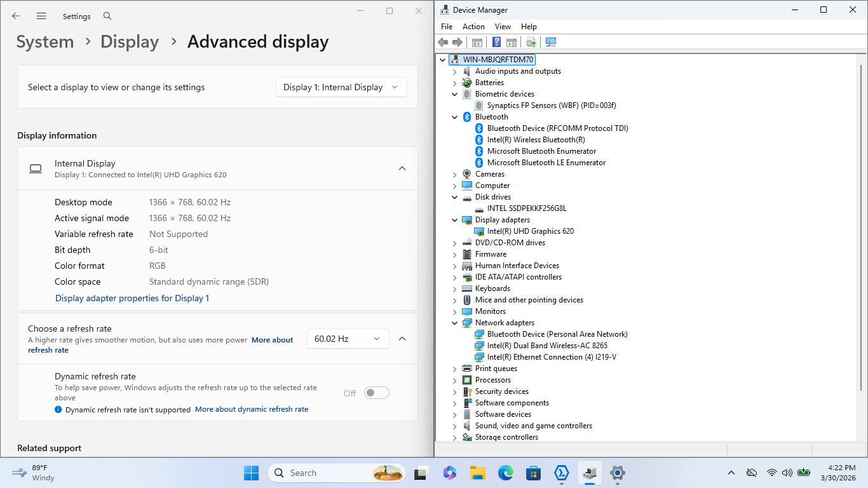Click Show/Hide Console Tree toolbar icon

coord(477,42)
